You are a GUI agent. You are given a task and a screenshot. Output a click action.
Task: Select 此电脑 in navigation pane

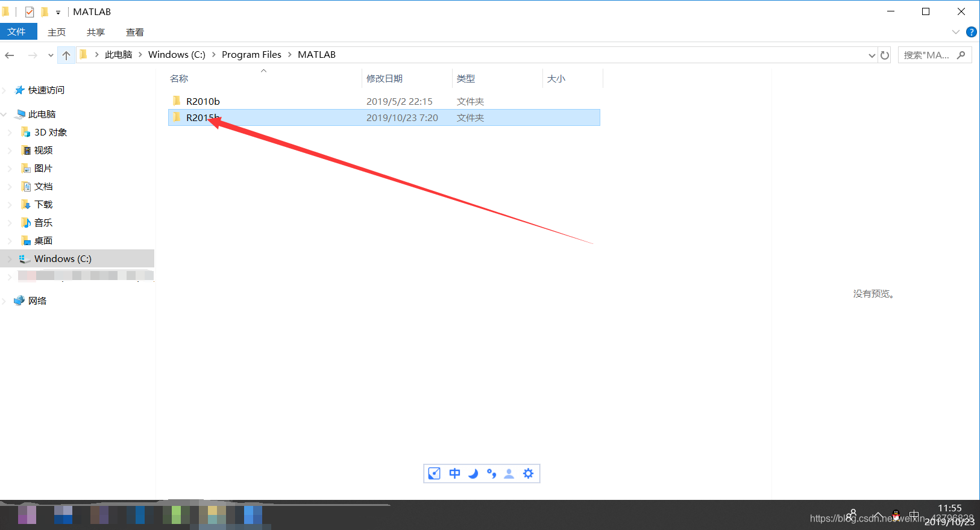(x=42, y=114)
